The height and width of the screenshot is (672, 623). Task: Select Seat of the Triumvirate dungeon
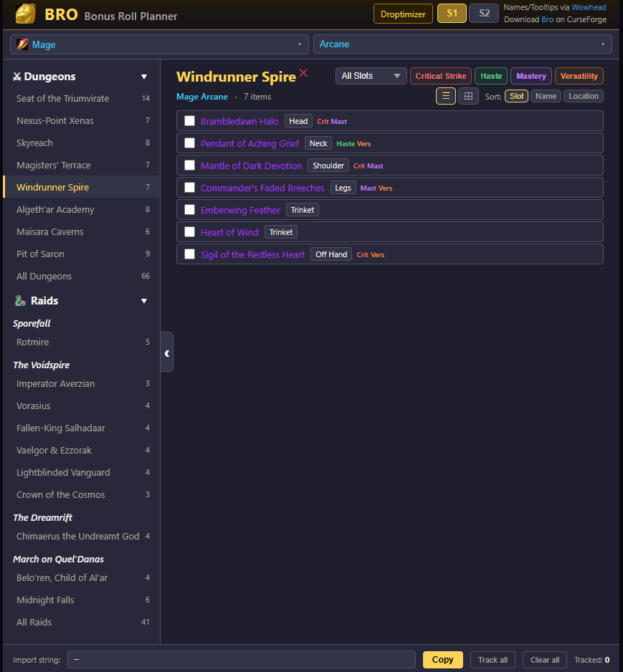click(x=82, y=98)
